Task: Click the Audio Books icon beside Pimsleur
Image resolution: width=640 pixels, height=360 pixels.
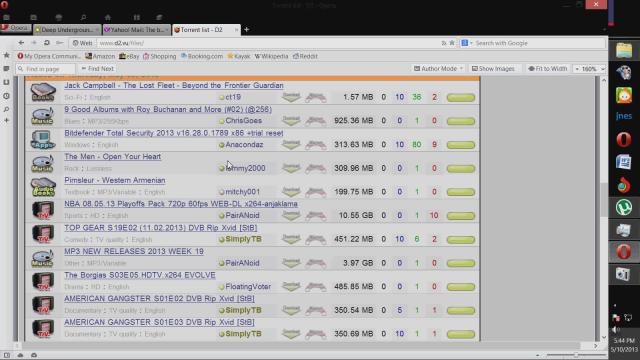Action: click(43, 187)
